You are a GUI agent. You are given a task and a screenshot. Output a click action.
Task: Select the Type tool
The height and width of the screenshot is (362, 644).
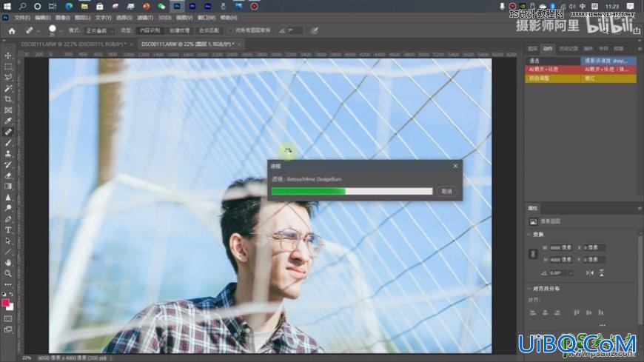pos(8,229)
